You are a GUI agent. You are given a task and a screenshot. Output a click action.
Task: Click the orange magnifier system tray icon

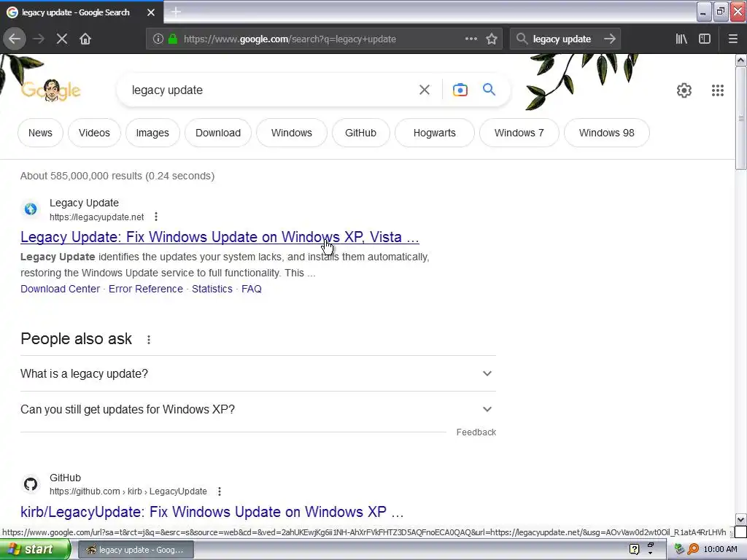click(693, 550)
